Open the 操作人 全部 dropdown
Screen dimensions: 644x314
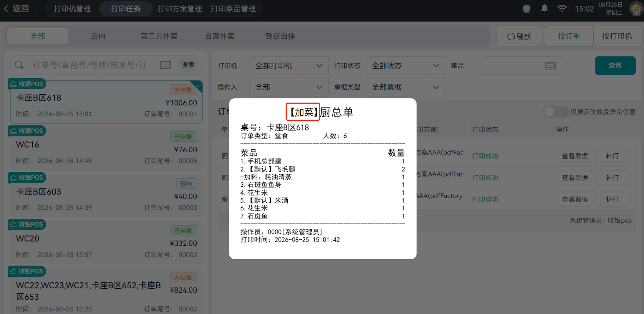click(289, 87)
